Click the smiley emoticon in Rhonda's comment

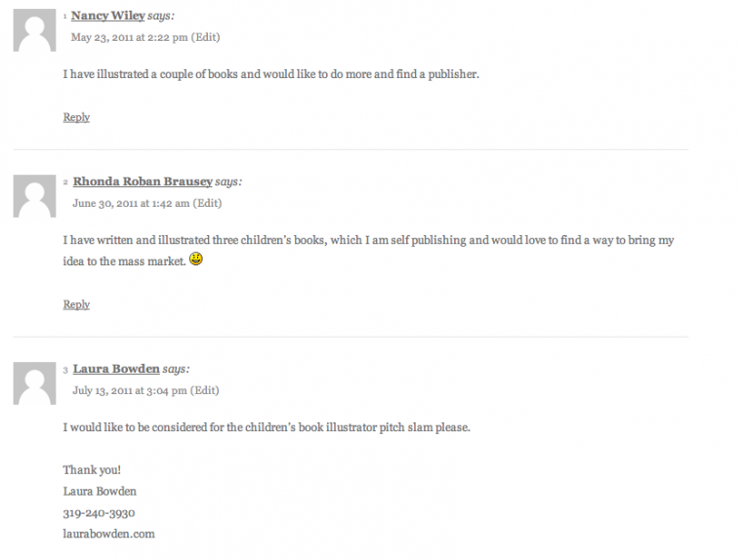(x=196, y=259)
